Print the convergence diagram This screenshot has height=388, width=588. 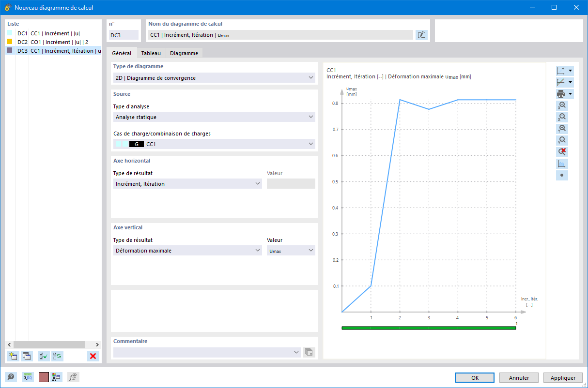pos(561,94)
